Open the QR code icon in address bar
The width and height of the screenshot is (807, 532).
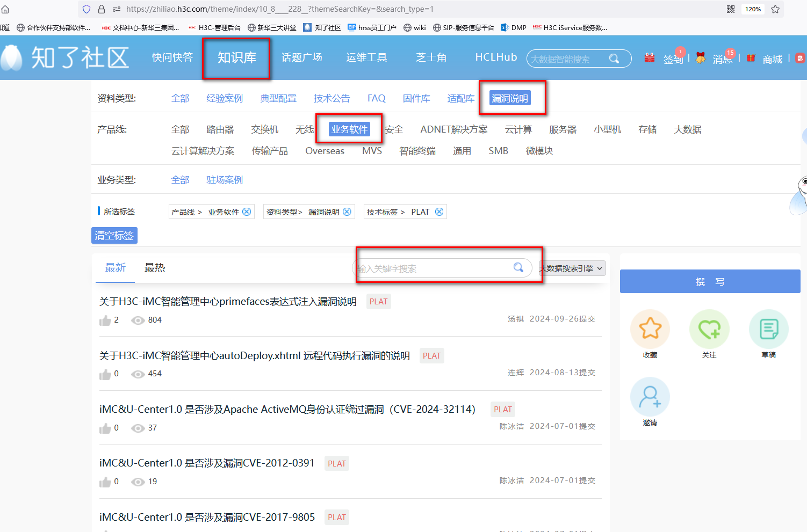[731, 9]
